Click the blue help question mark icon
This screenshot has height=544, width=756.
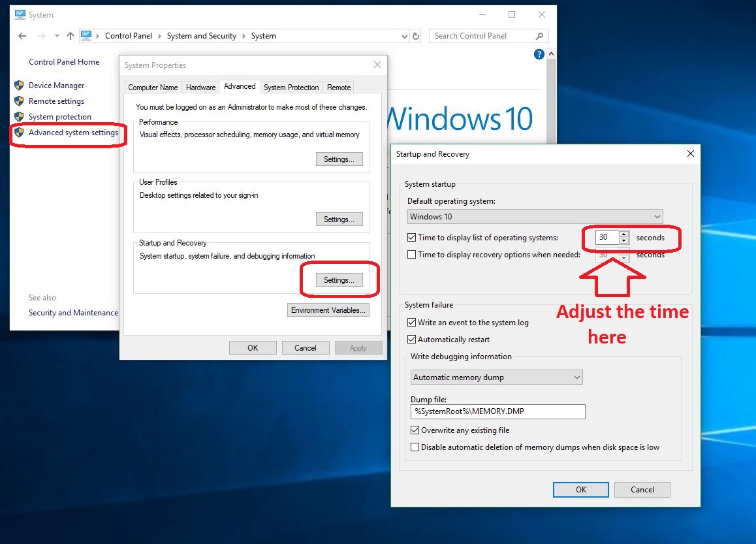pyautogui.click(x=539, y=54)
